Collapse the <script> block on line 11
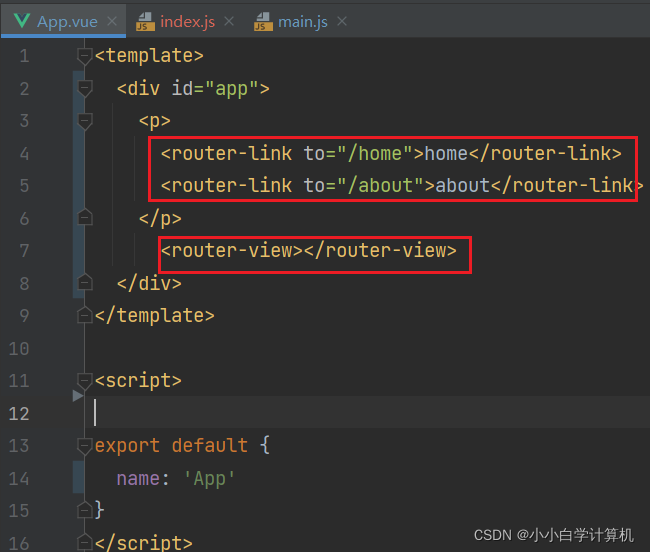 (x=85, y=380)
